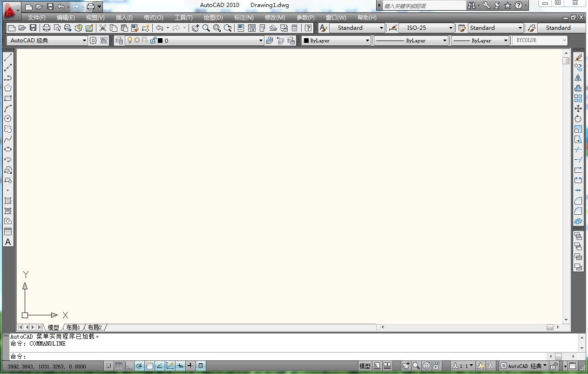
Task: Open the 标注(N) menu
Action: coord(244,17)
